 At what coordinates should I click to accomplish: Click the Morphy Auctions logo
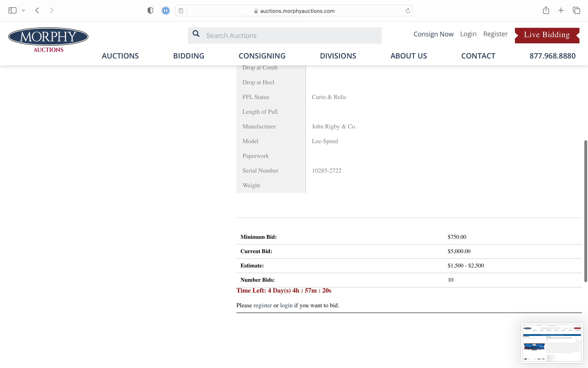(x=48, y=40)
